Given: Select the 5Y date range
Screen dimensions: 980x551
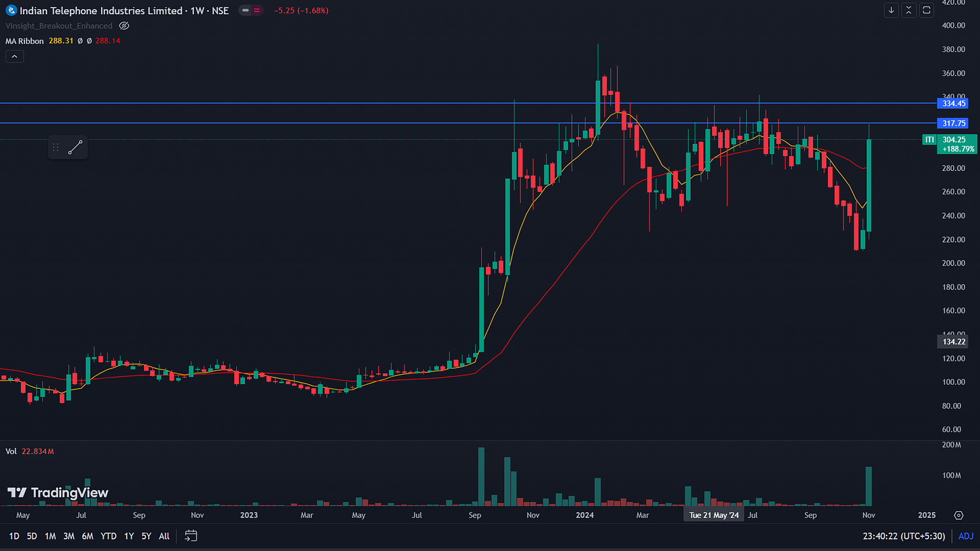Looking at the screenshot, I should [146, 536].
